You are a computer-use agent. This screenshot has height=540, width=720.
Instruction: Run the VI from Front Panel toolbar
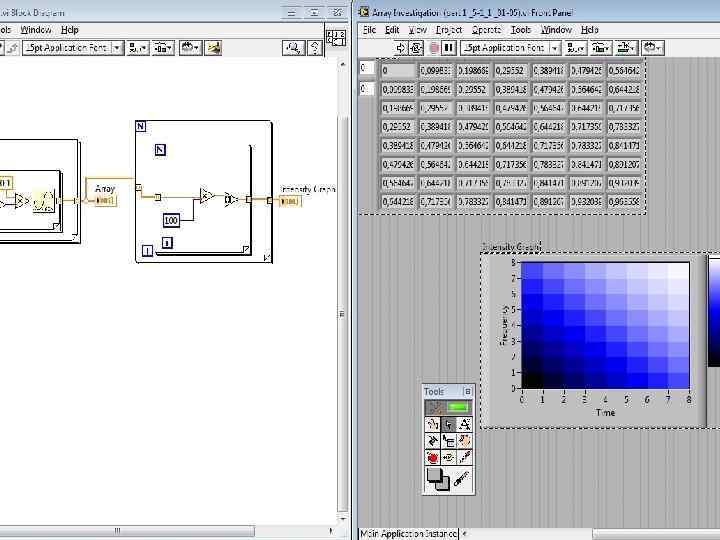[x=400, y=48]
